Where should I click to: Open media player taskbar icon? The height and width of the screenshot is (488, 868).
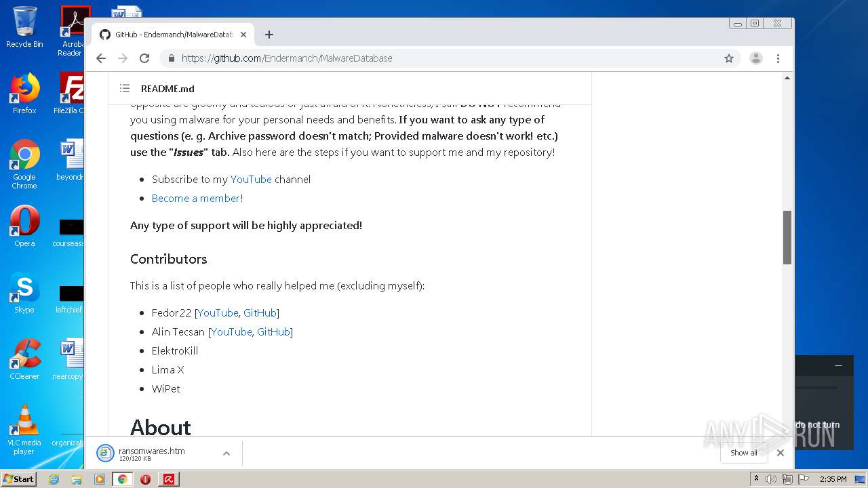[100, 479]
